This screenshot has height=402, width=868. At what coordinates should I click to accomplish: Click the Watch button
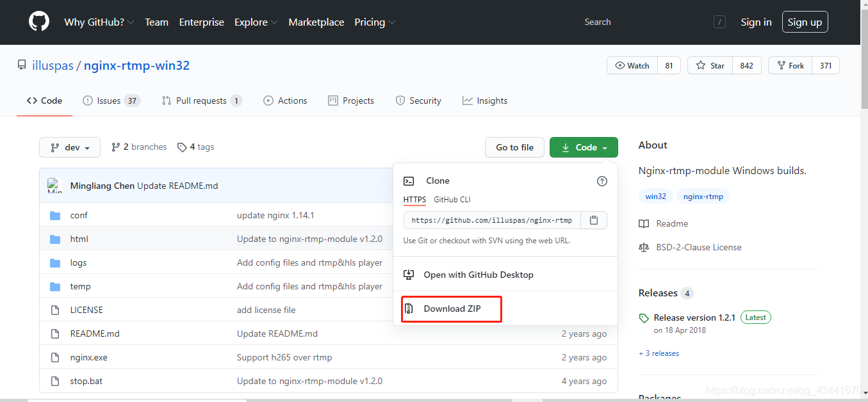point(632,65)
